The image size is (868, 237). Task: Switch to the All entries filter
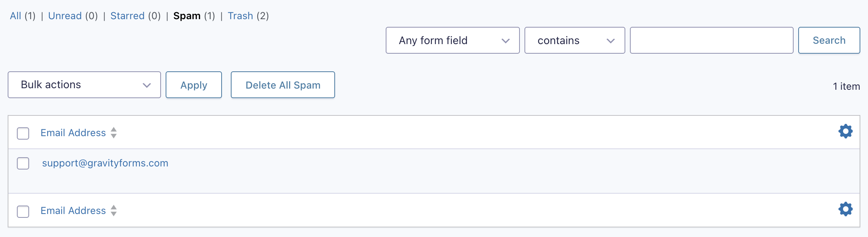15,16
